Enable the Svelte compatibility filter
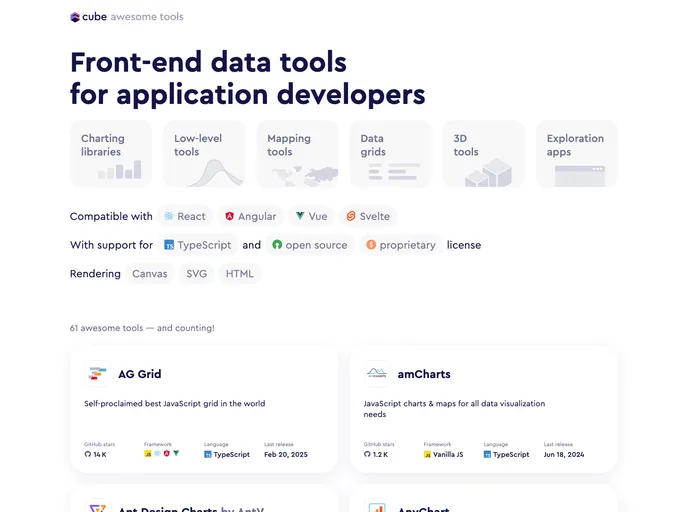The image size is (688, 512). (x=368, y=216)
